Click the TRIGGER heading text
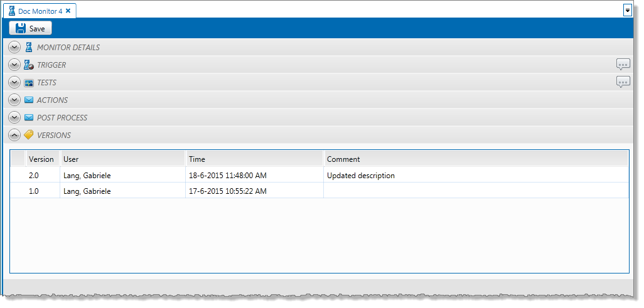This screenshot has height=308, width=644. 51,65
